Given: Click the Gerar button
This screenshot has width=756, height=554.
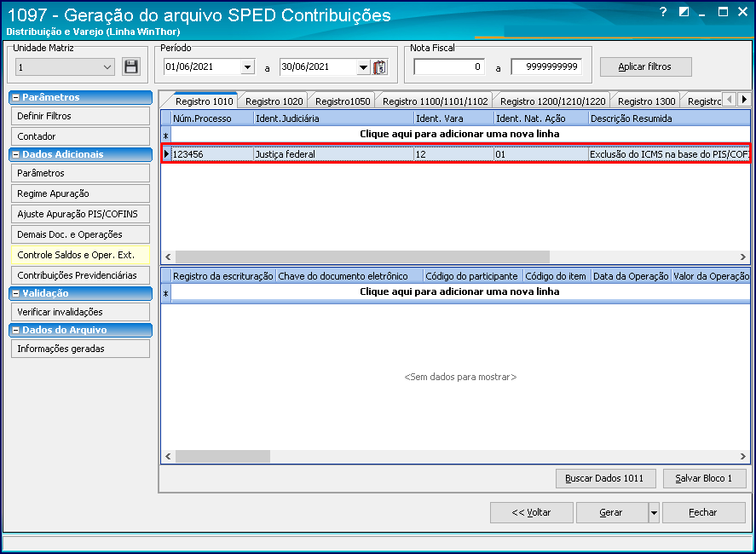Looking at the screenshot, I should 612,512.
